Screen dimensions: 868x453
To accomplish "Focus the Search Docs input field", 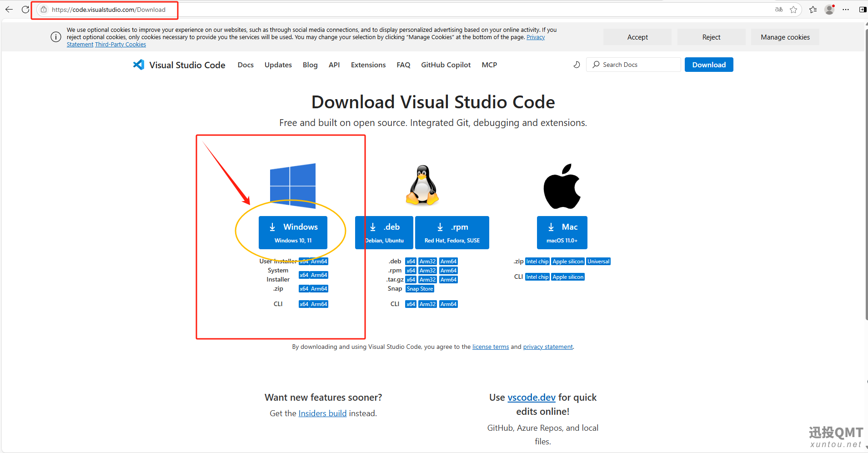I will click(x=634, y=65).
